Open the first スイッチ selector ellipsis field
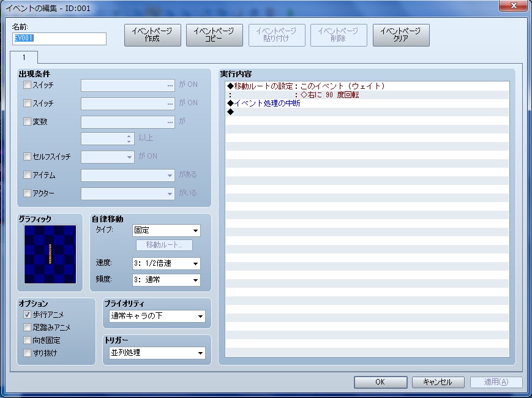The width and height of the screenshot is (532, 398). pyautogui.click(x=128, y=86)
